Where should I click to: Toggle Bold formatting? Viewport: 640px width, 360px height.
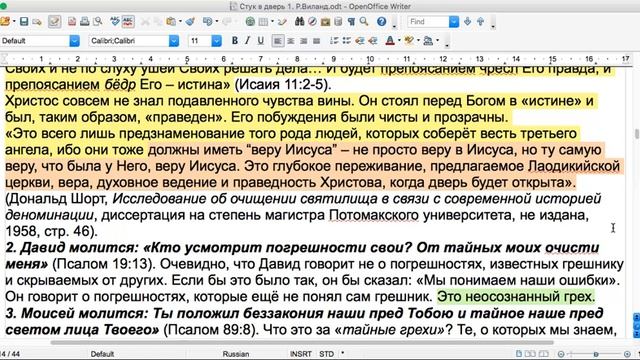235,41
